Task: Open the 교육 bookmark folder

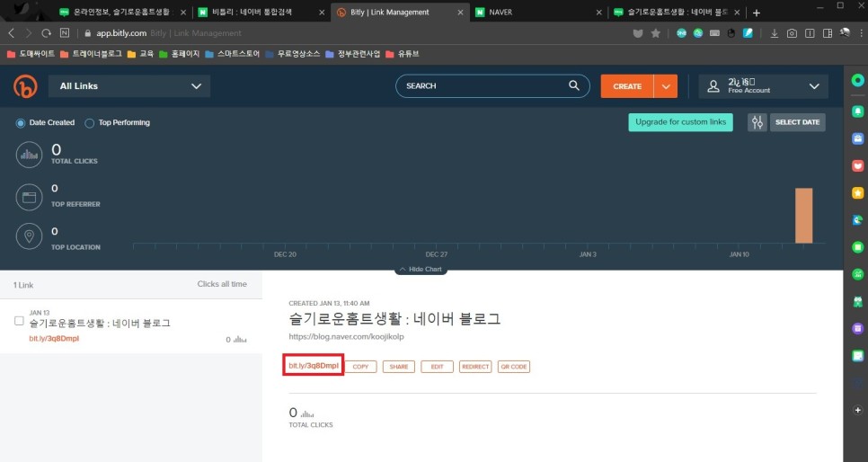Action: [140, 54]
